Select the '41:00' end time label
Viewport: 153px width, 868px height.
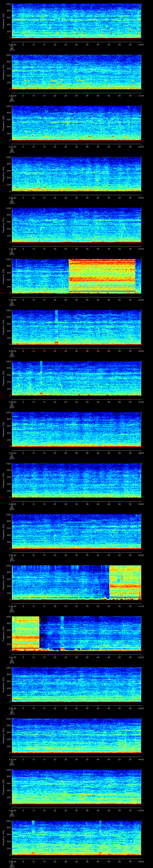[141, 606]
